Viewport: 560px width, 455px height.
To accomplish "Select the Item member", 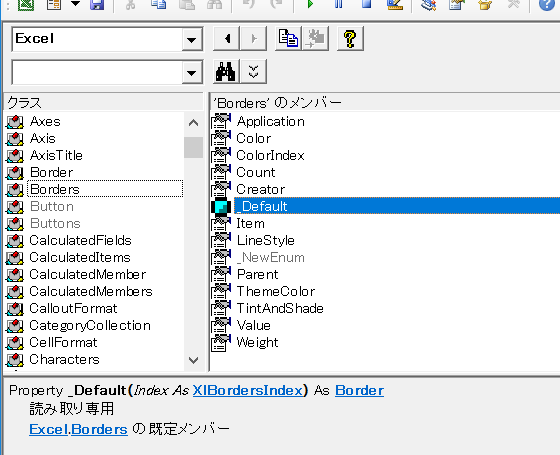I will [250, 224].
